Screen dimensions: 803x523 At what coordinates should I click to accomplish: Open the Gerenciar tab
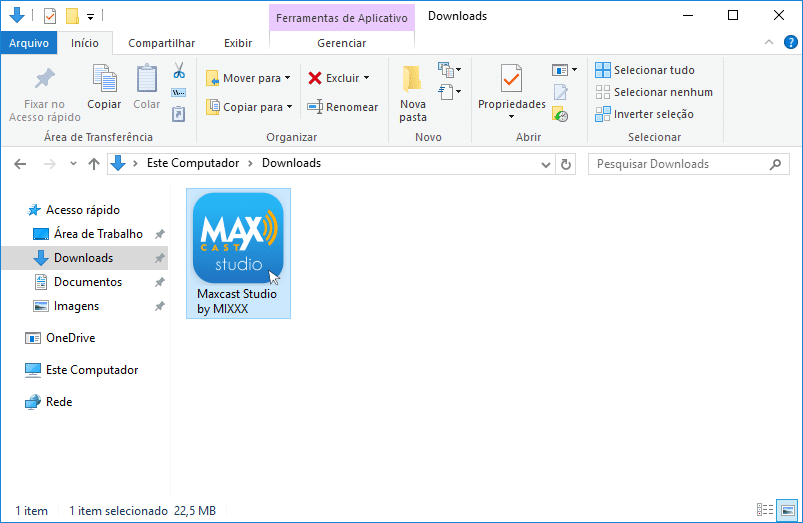pos(342,43)
